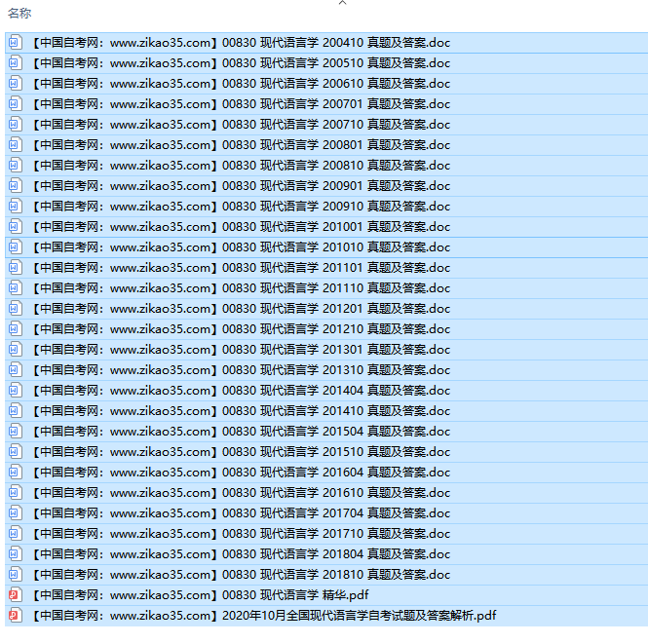Click the Word icon of the 200901 file
Viewport: 648px width, 644px height.
pos(16,186)
